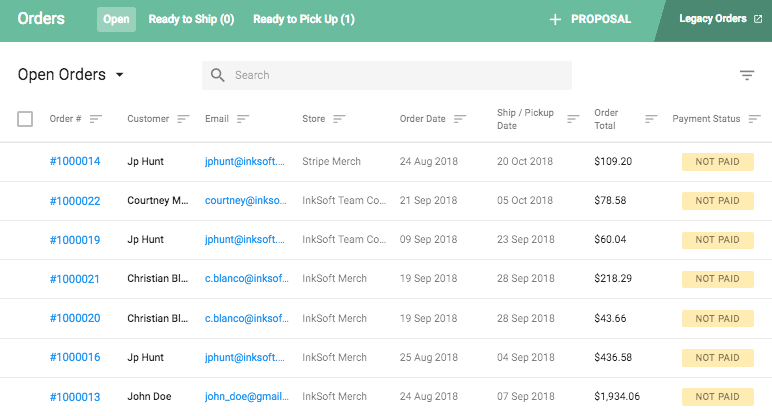Image resolution: width=772 pixels, height=416 pixels.
Task: Click the Ship / Pickup Date sort icon
Action: [x=573, y=119]
